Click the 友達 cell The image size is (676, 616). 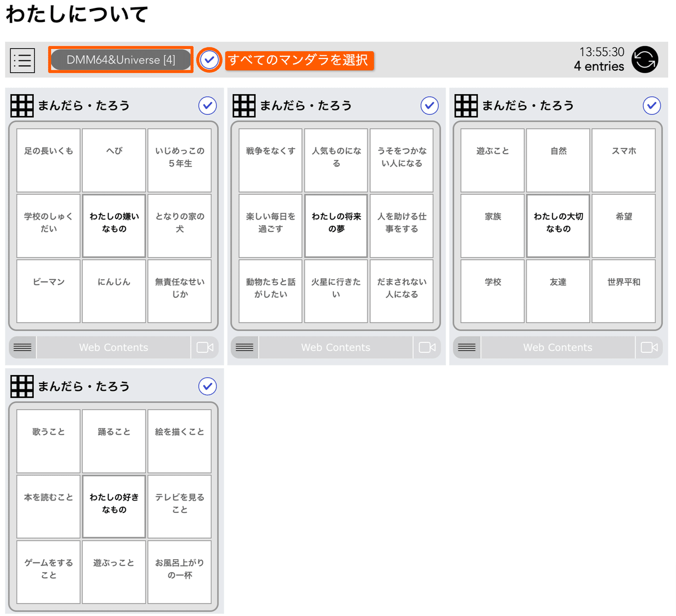pyautogui.click(x=558, y=291)
